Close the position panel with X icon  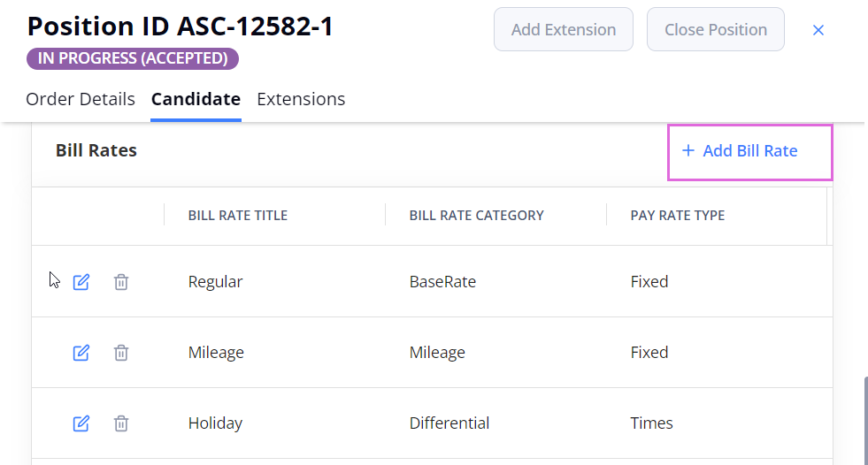click(x=818, y=30)
